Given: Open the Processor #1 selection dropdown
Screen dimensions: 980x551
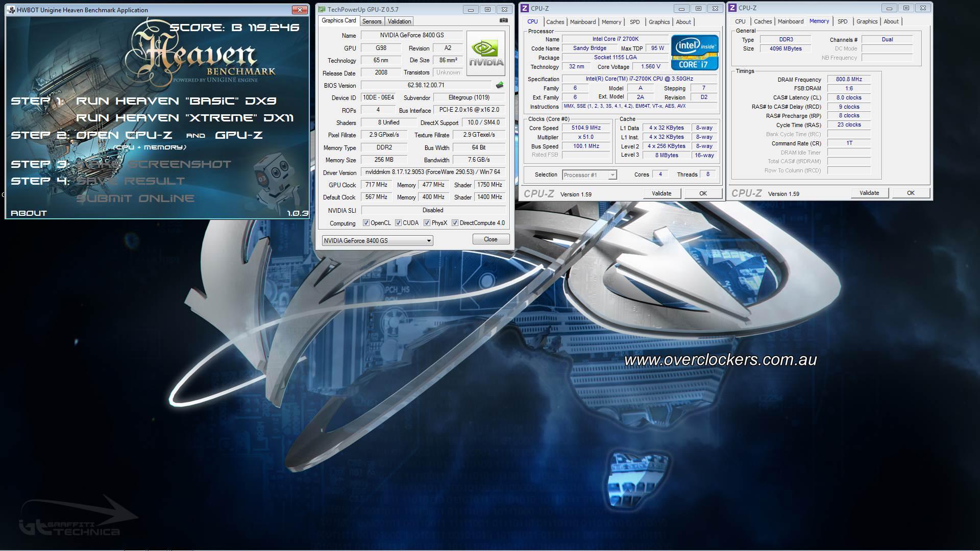Looking at the screenshot, I should tap(589, 175).
